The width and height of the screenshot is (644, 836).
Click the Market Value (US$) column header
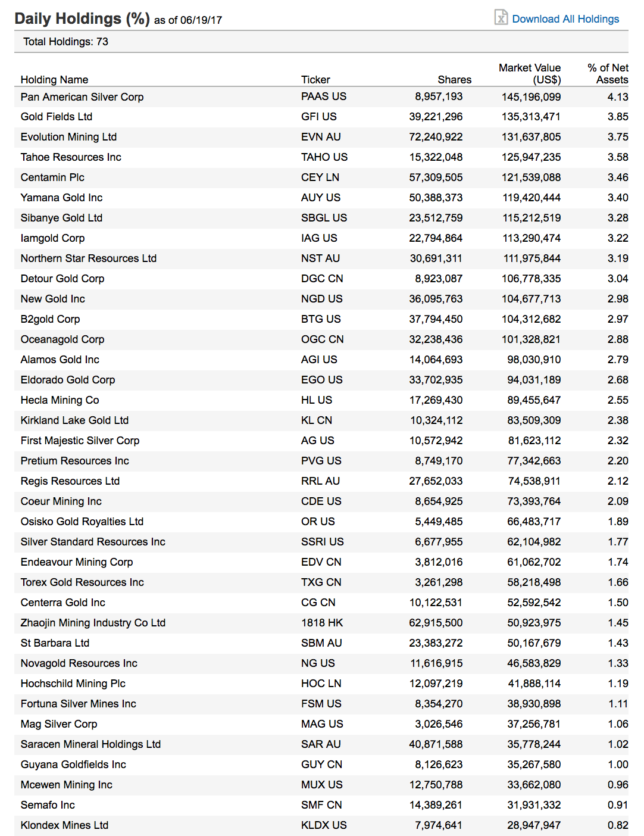click(529, 74)
